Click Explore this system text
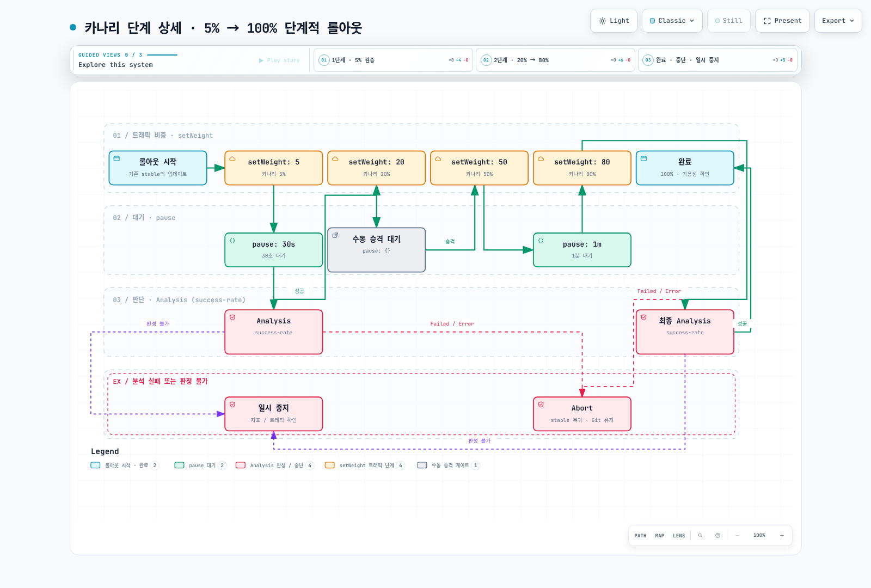The image size is (871, 588). 115,65
